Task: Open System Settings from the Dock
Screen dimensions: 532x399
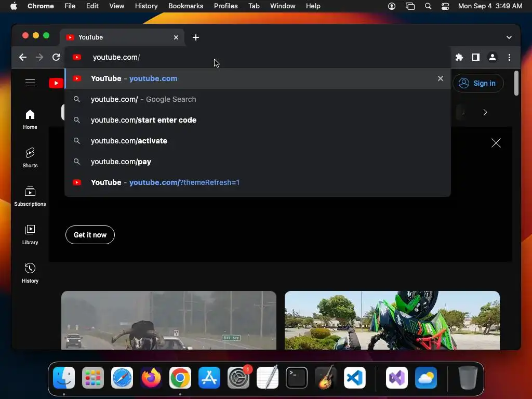Action: [x=238, y=378]
